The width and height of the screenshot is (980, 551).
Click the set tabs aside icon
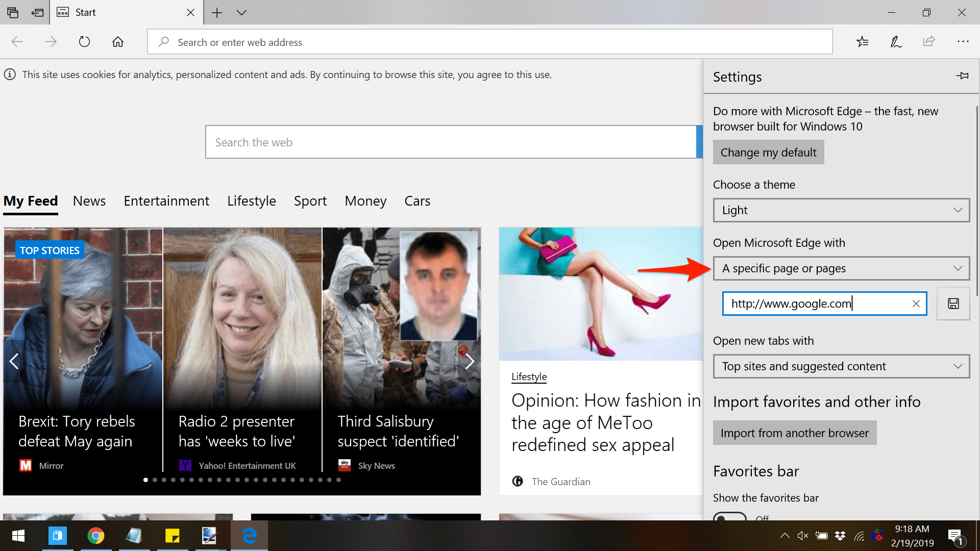point(37,13)
